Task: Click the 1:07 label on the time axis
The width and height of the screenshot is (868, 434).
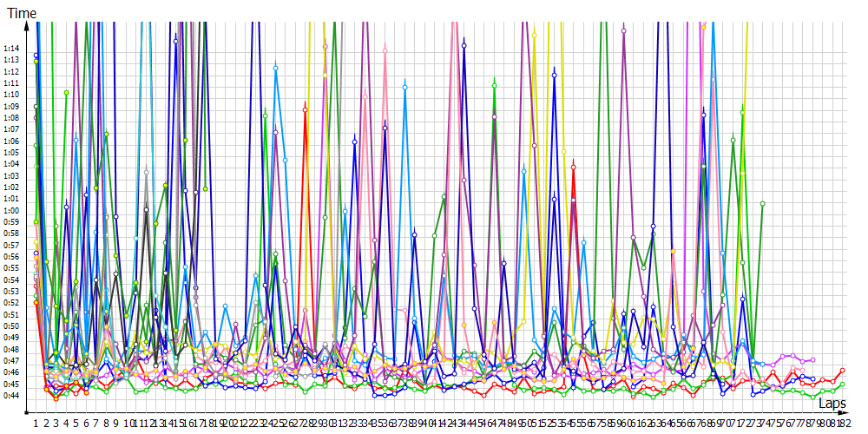Action: [x=11, y=128]
